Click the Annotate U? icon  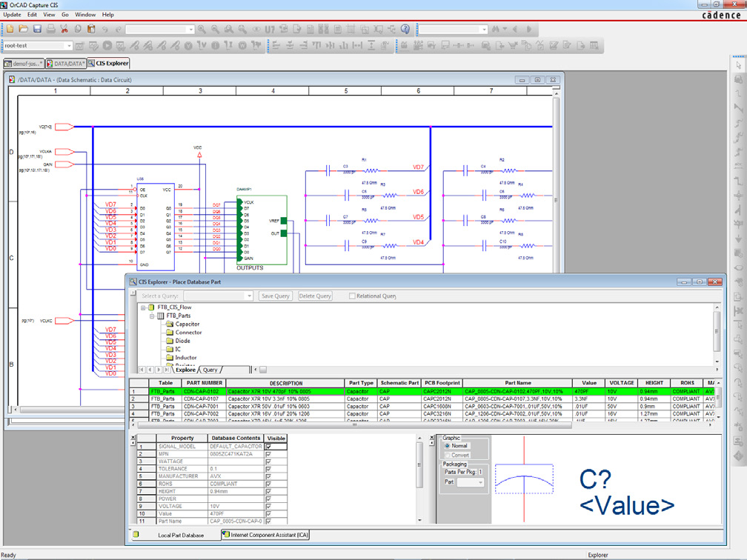[270, 29]
